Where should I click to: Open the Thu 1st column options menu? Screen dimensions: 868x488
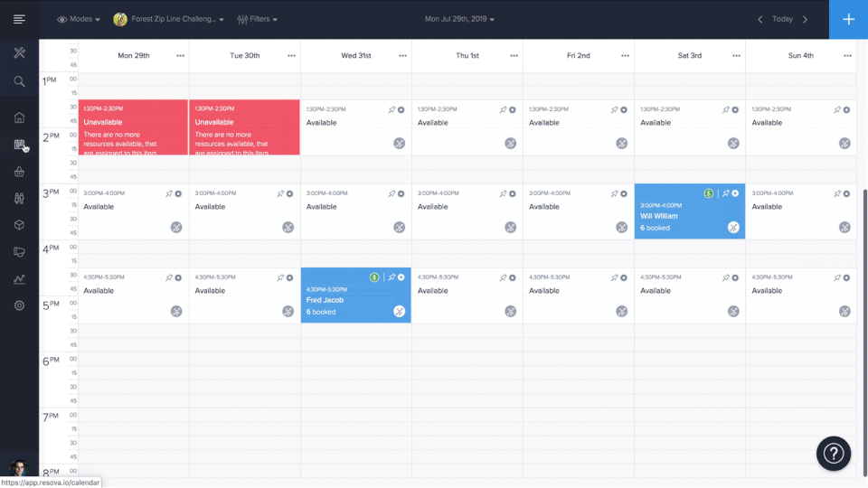[x=514, y=56]
